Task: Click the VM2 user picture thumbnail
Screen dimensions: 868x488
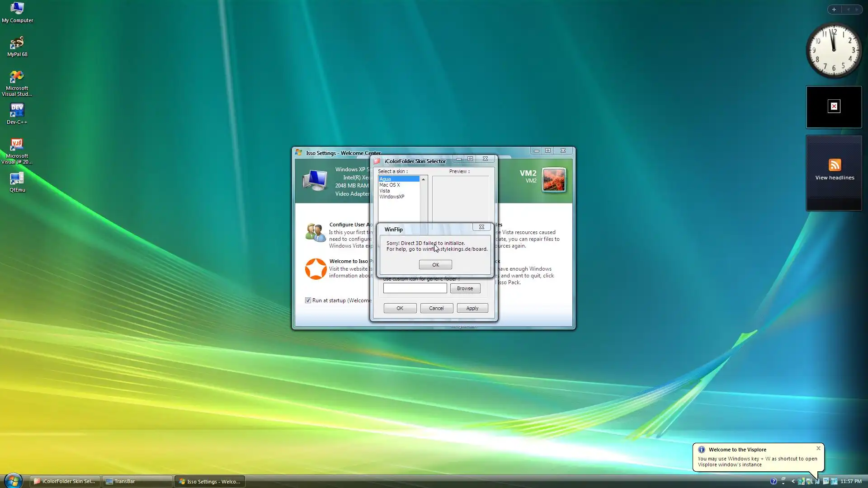Action: pyautogui.click(x=554, y=180)
